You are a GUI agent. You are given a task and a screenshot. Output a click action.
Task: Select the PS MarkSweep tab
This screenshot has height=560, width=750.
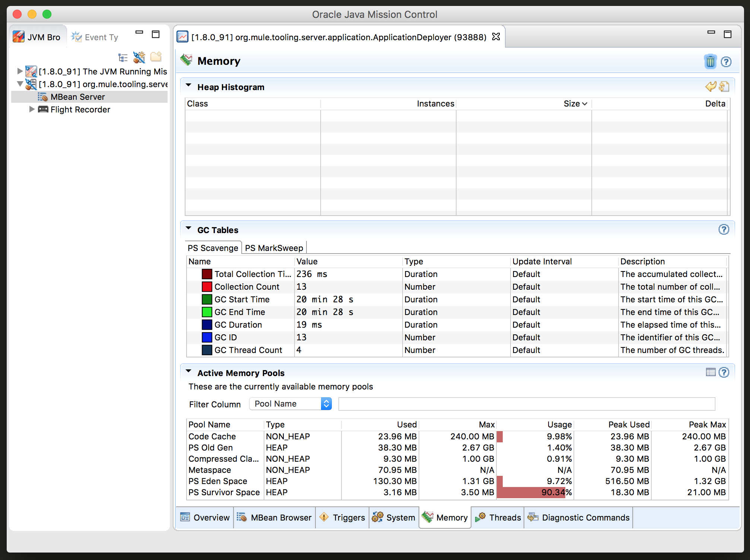(x=274, y=248)
